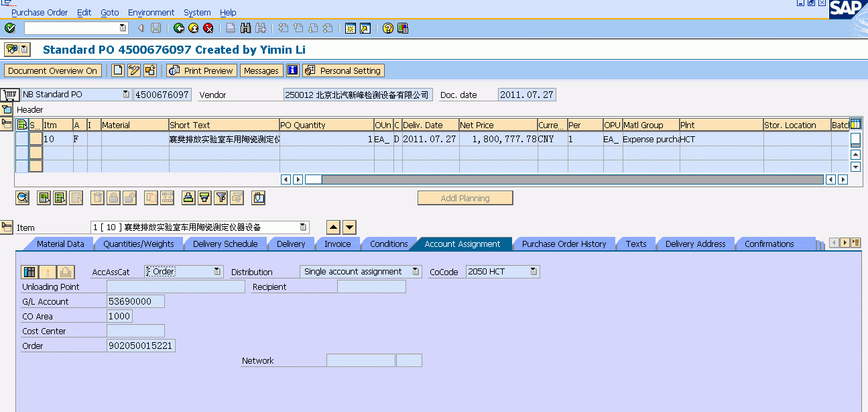868x412 pixels.
Task: Click the red Cancel icon
Action: click(208, 28)
